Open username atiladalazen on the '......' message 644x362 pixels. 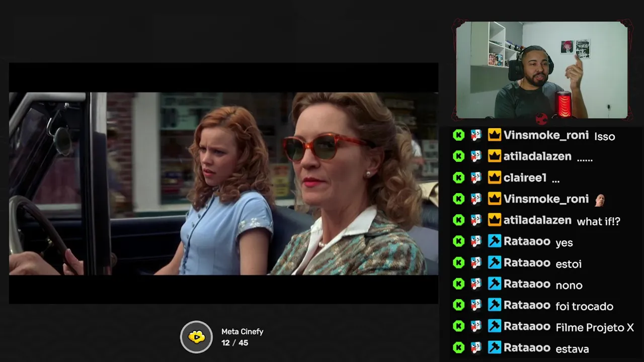pyautogui.click(x=537, y=156)
